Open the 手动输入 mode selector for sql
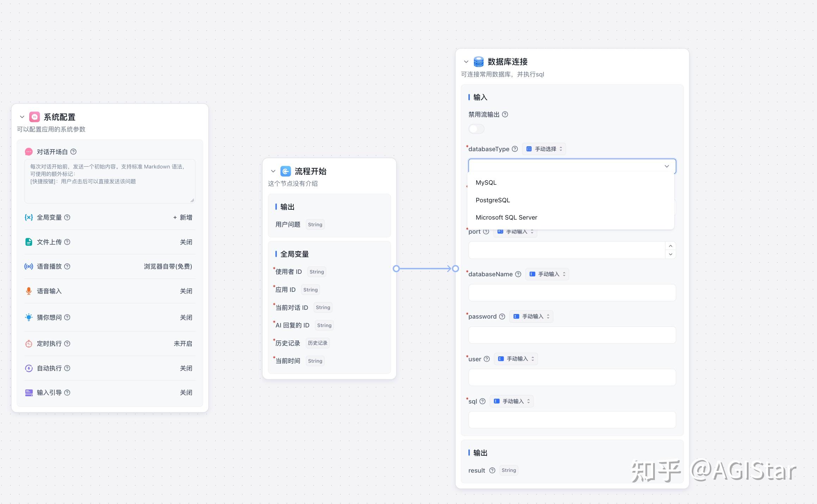 click(x=512, y=401)
